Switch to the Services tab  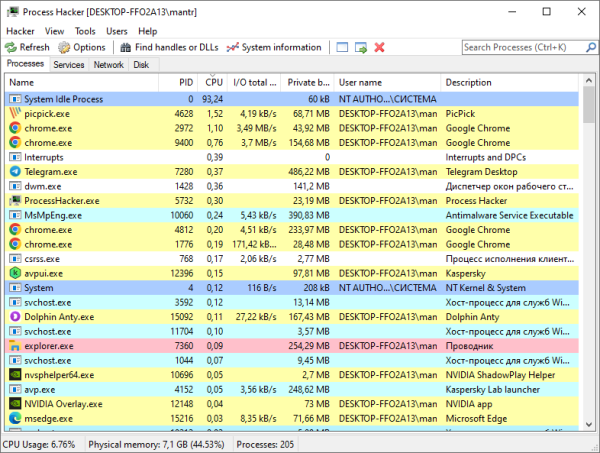69,65
